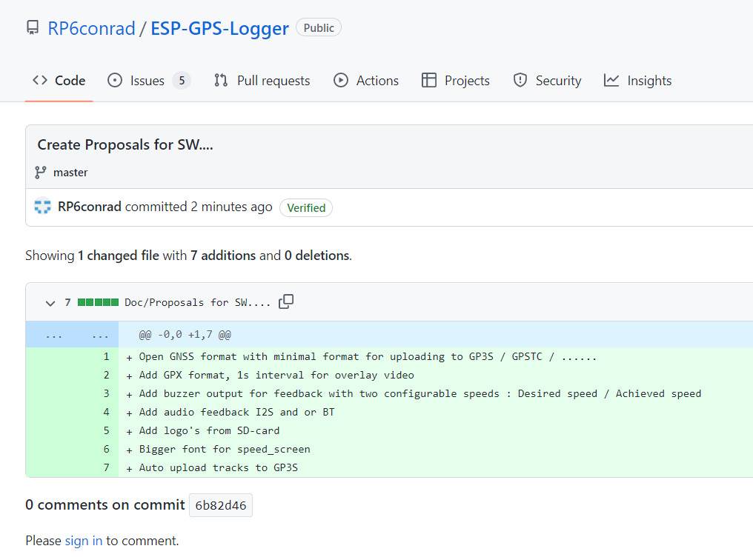The width and height of the screenshot is (753, 560).
Task: Collapse the Doc/Proposals file diff chevron
Action: [x=50, y=302]
